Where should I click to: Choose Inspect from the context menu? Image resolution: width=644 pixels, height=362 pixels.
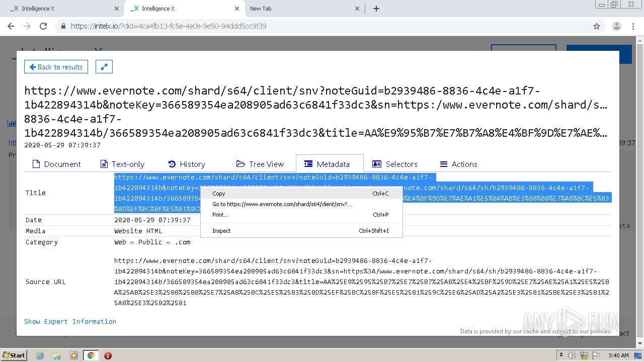301,231
